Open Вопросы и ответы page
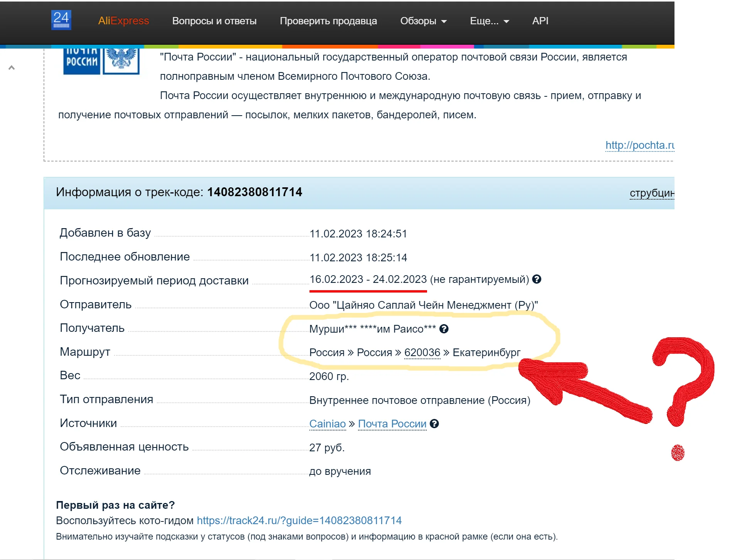 [x=214, y=21]
